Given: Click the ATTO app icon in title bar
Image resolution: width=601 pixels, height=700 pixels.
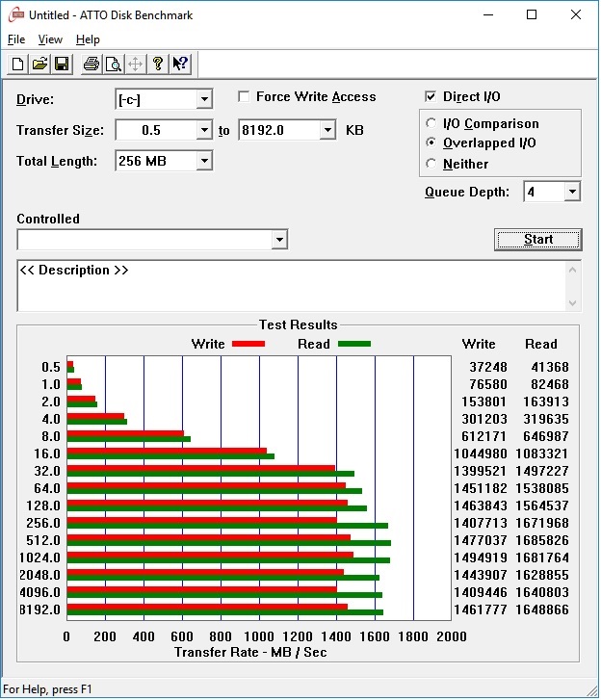Looking at the screenshot, I should [16, 14].
